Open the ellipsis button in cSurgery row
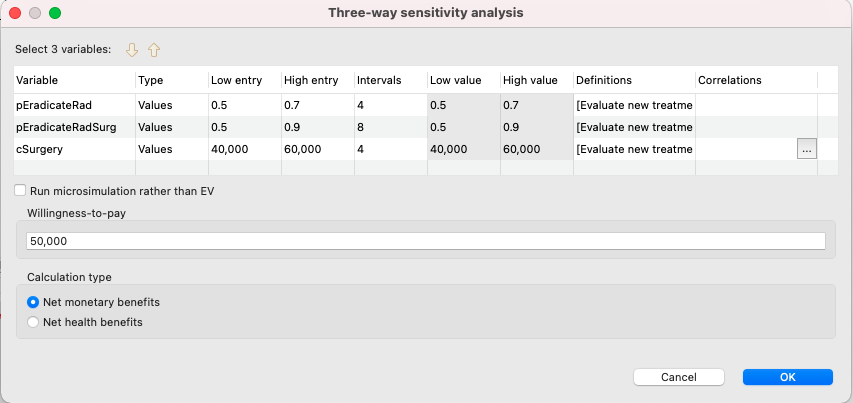 [807, 149]
